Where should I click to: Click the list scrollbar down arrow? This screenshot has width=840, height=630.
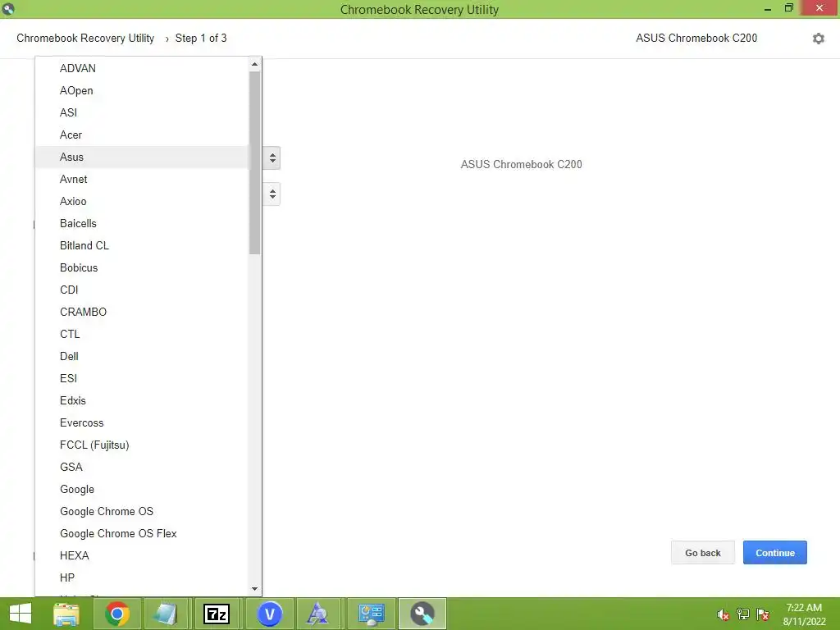click(x=254, y=589)
